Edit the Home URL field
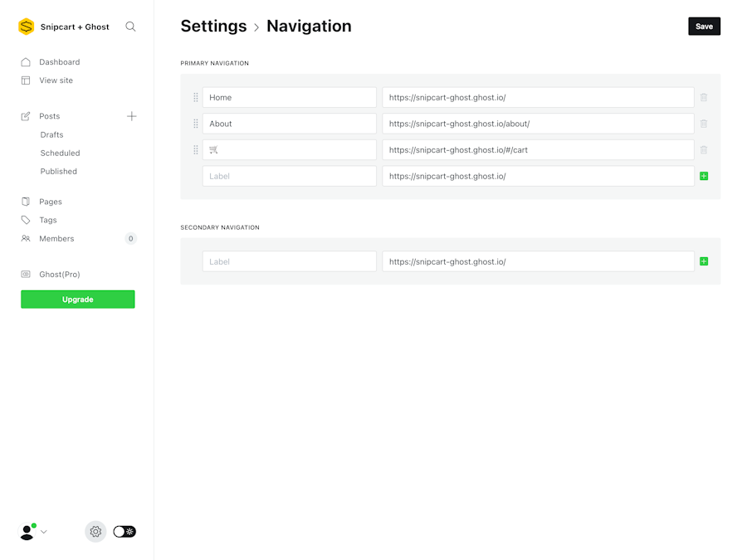Image resolution: width=747 pixels, height=560 pixels. 539,97
